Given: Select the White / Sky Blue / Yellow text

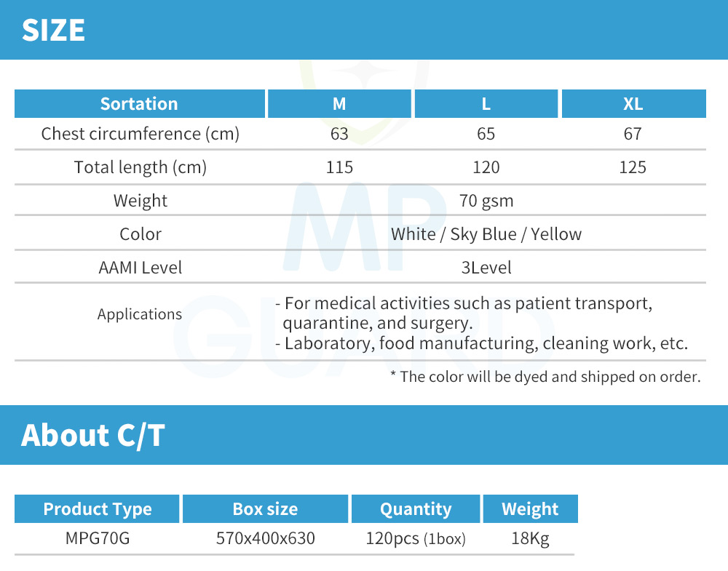Looking at the screenshot, I should click(x=486, y=234).
